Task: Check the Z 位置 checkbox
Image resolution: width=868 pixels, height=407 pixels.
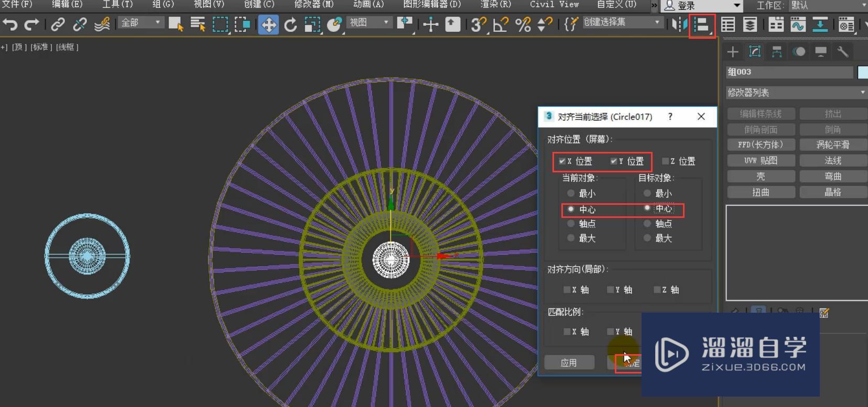Action: pos(665,161)
